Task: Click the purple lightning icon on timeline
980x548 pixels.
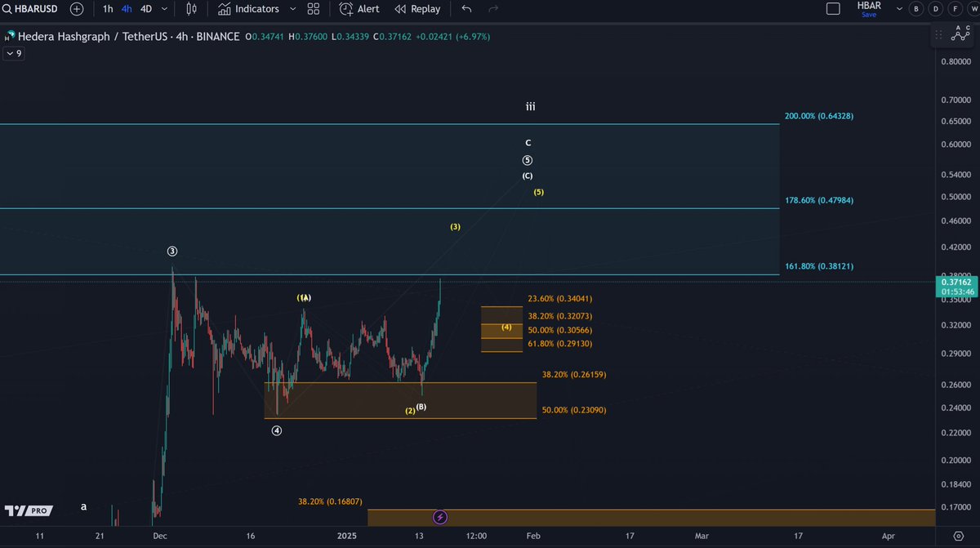Action: click(x=439, y=517)
